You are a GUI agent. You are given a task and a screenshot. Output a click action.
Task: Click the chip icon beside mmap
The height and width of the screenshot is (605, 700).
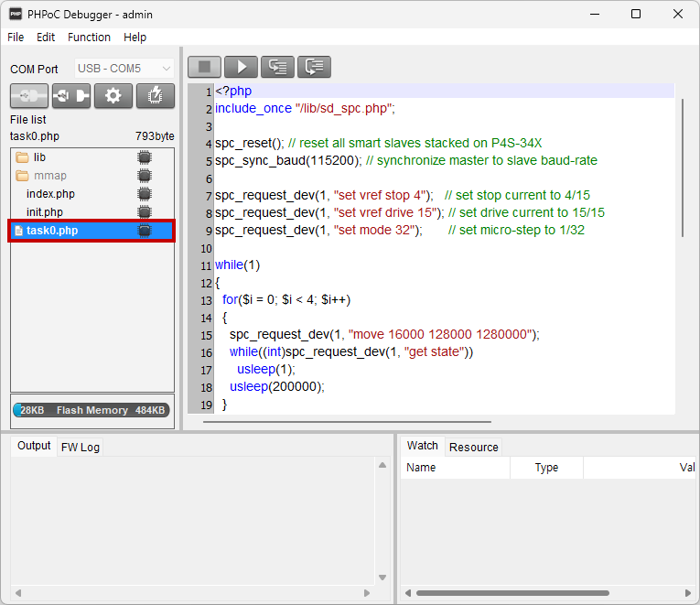tap(145, 176)
